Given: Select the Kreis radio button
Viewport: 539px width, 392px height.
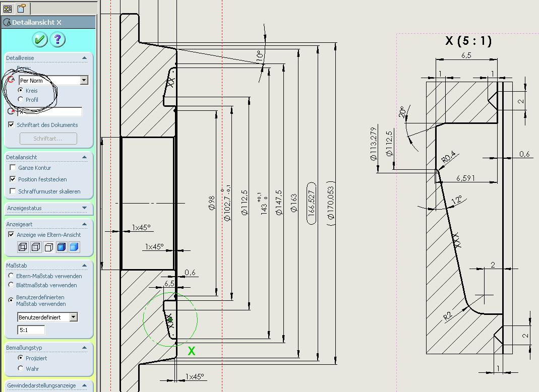Looking at the screenshot, I should pyautogui.click(x=21, y=90).
